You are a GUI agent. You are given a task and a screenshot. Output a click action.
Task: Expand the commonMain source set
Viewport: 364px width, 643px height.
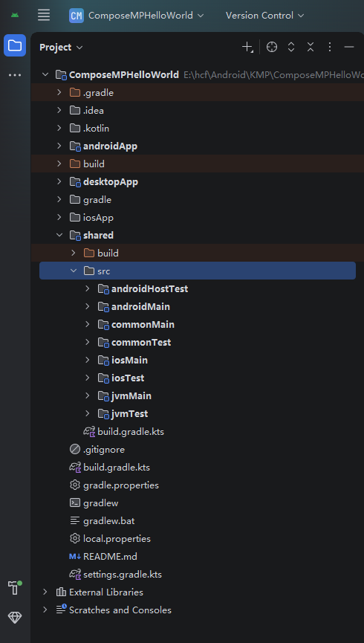tap(88, 324)
